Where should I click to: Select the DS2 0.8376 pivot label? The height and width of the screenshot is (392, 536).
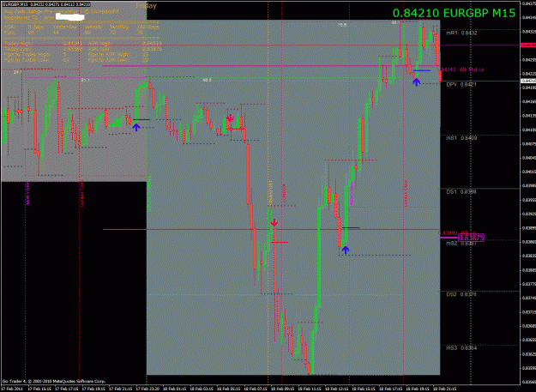click(x=461, y=294)
